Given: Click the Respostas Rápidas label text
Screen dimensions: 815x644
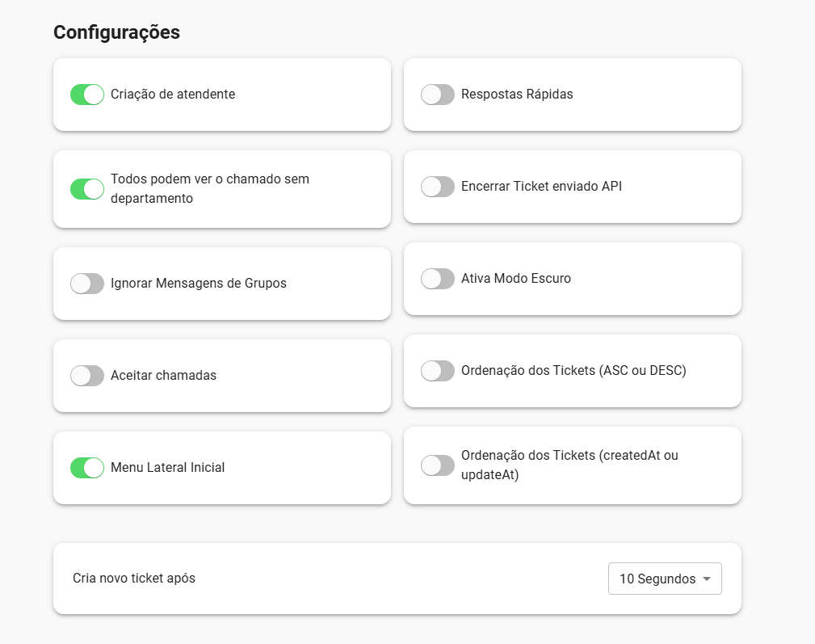Looking at the screenshot, I should [x=517, y=95].
